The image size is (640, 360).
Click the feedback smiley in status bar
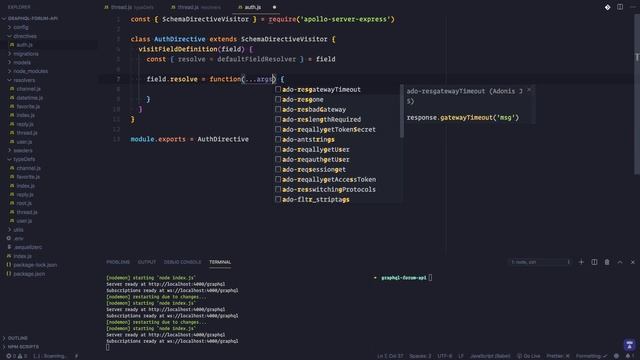pos(616,356)
